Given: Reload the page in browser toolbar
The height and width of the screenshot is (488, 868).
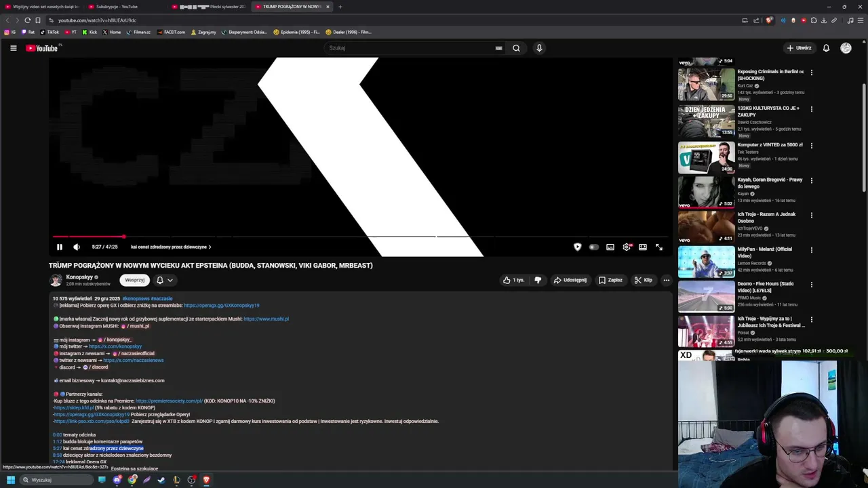Looking at the screenshot, I should point(27,20).
